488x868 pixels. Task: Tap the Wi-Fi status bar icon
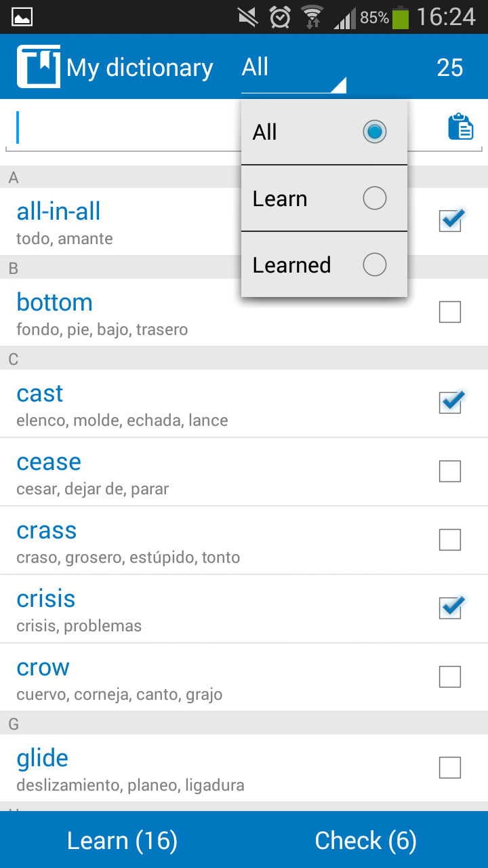tap(312, 17)
